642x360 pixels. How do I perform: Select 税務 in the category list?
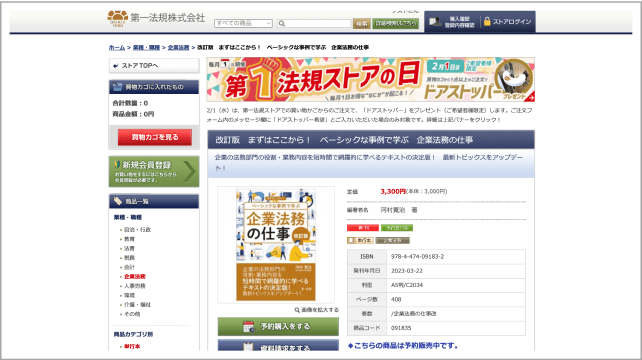coord(129,258)
